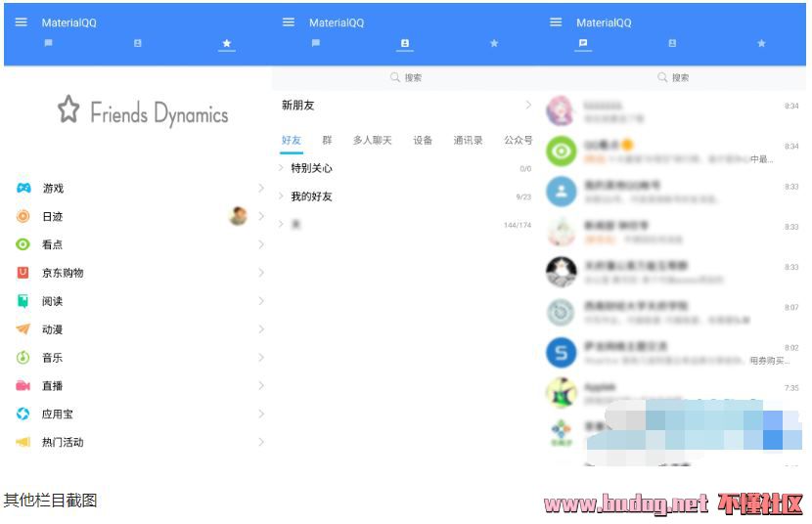The width and height of the screenshot is (812, 524).
Task: Select star tab icon in Friends Dynamics screen
Action: click(x=227, y=43)
